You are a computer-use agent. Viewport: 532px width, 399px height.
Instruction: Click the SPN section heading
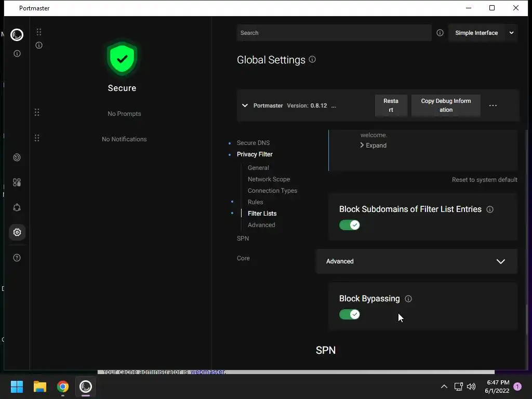click(x=326, y=350)
